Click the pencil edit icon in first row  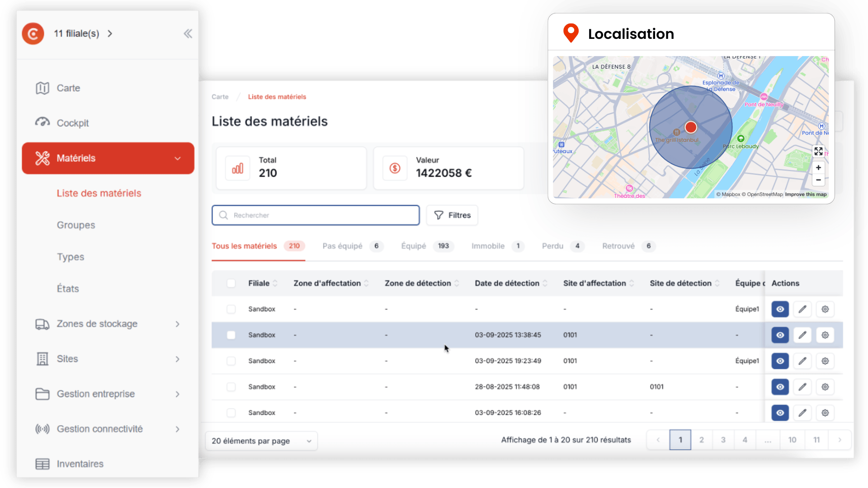click(802, 309)
